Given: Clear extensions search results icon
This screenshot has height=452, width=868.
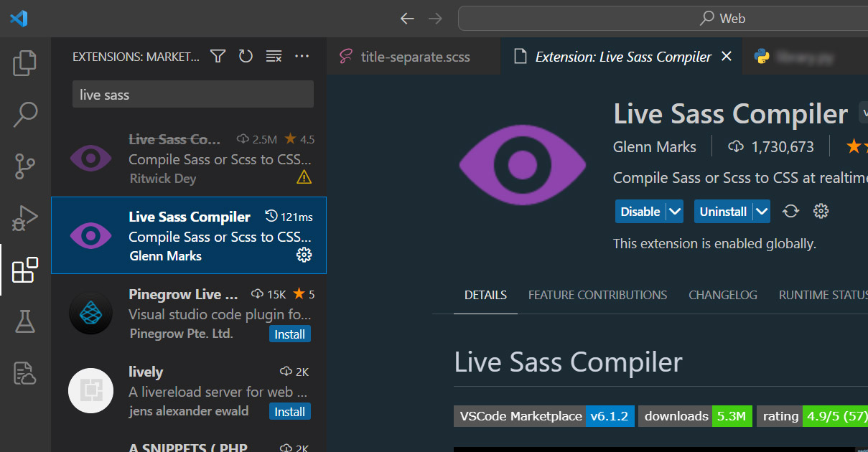Looking at the screenshot, I should click(274, 56).
